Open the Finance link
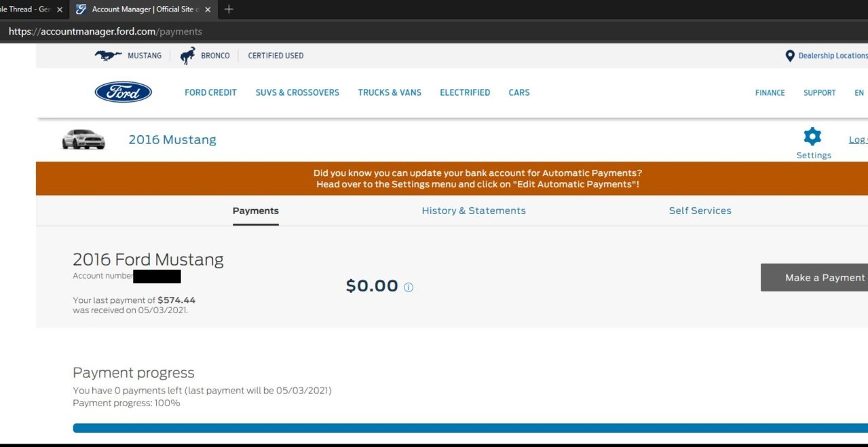The height and width of the screenshot is (447, 868). coord(770,93)
